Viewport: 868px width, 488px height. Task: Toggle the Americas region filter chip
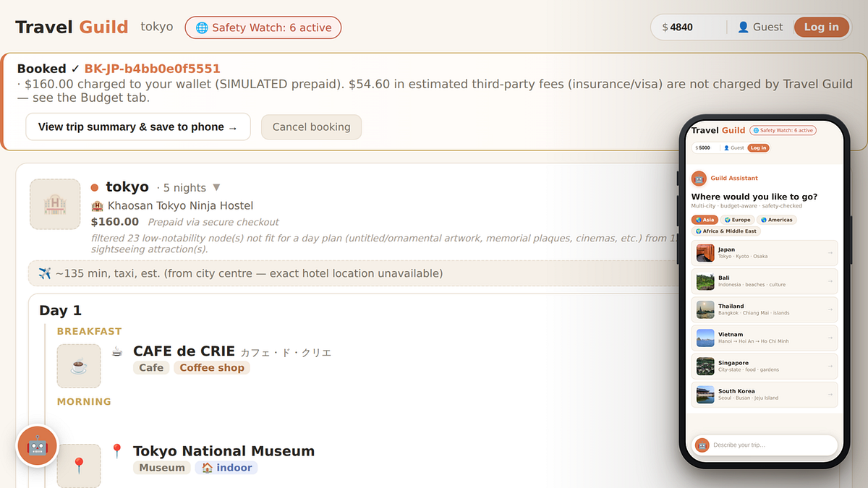[777, 220]
